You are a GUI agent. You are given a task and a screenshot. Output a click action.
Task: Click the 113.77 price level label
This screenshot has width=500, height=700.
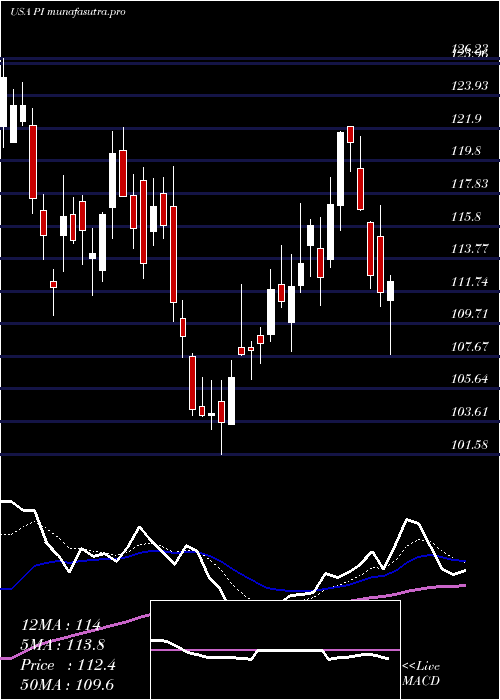pyautogui.click(x=469, y=249)
